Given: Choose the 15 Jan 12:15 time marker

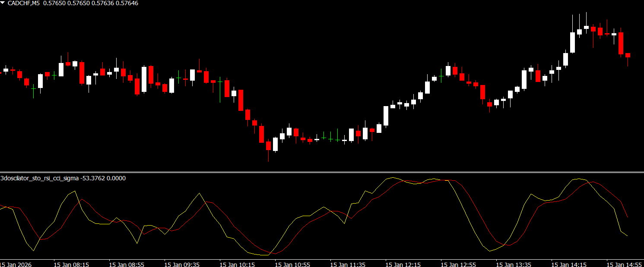Looking at the screenshot, I should [403, 264].
